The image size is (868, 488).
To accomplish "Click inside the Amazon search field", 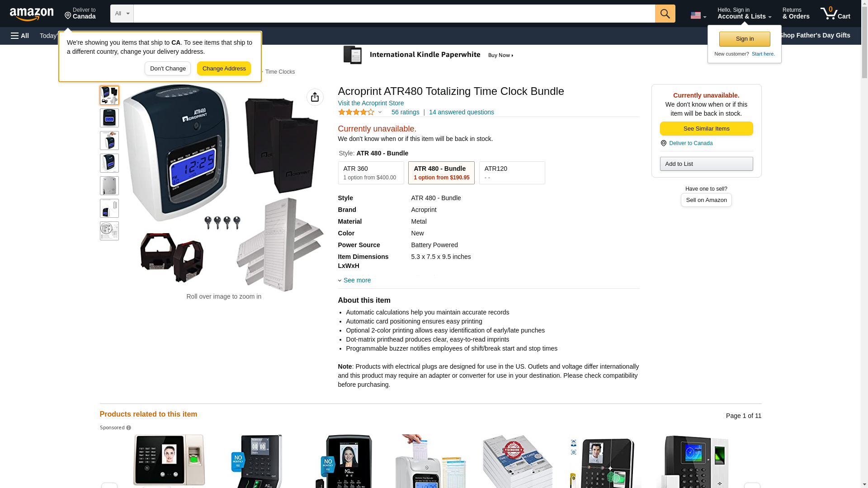I will coord(394,14).
